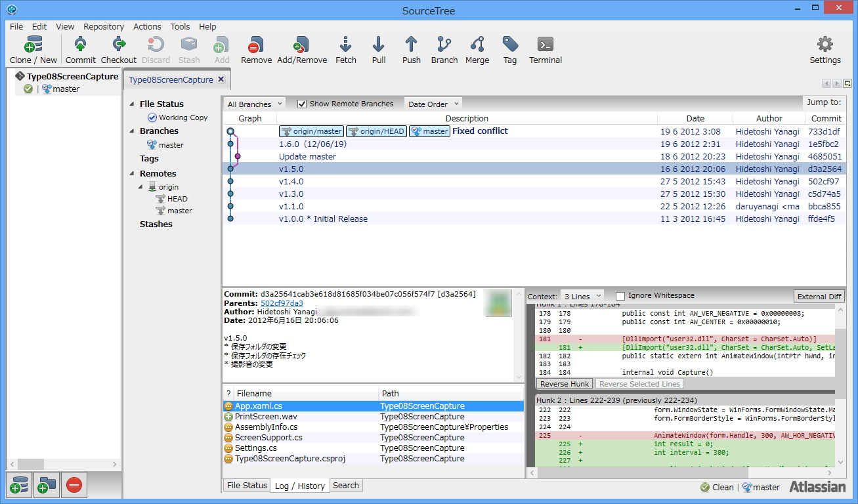Click the Pull toolbar icon

(x=378, y=49)
